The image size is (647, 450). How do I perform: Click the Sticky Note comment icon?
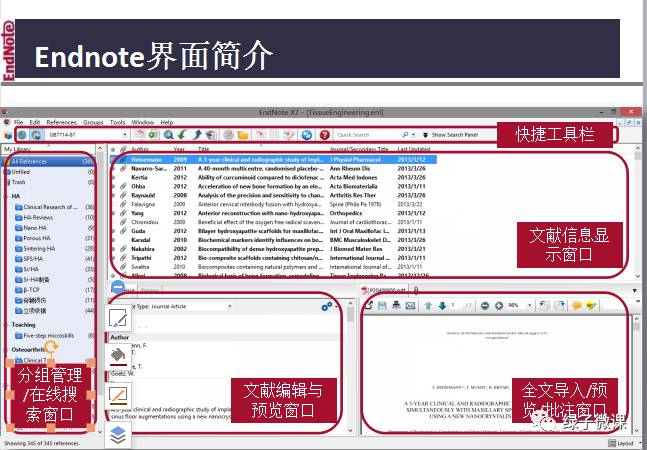576,306
